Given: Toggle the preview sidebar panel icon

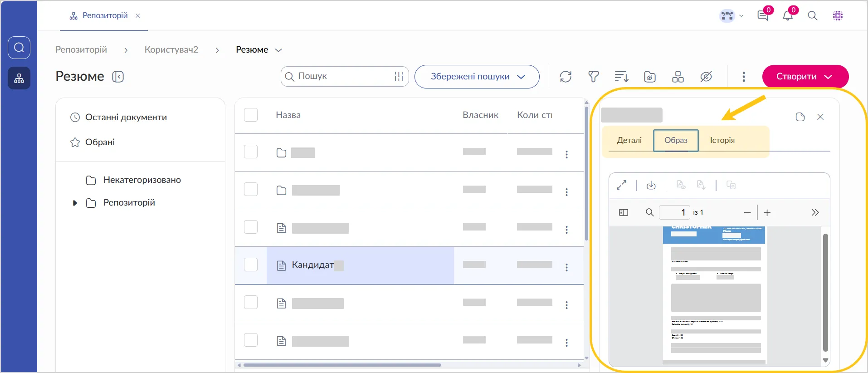Looking at the screenshot, I should coord(624,212).
